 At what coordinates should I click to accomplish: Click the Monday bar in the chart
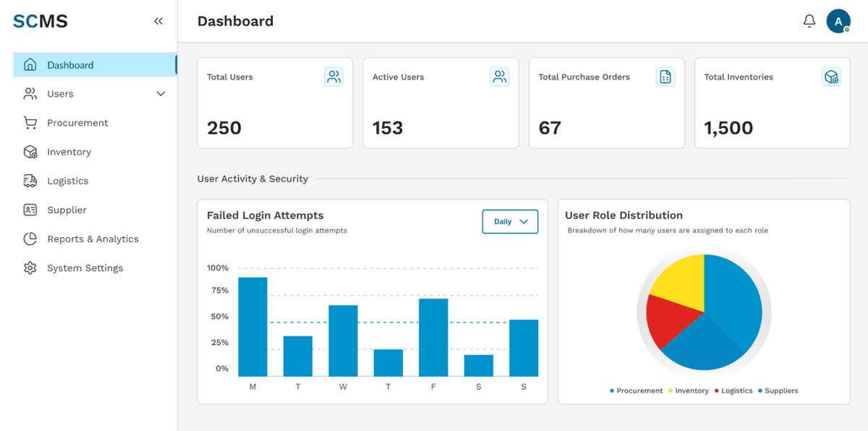(x=252, y=327)
